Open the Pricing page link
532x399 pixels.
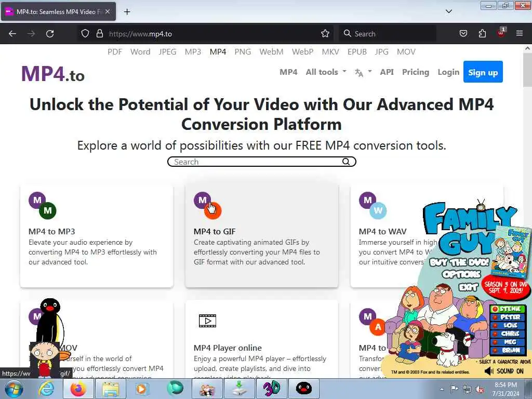pos(415,72)
